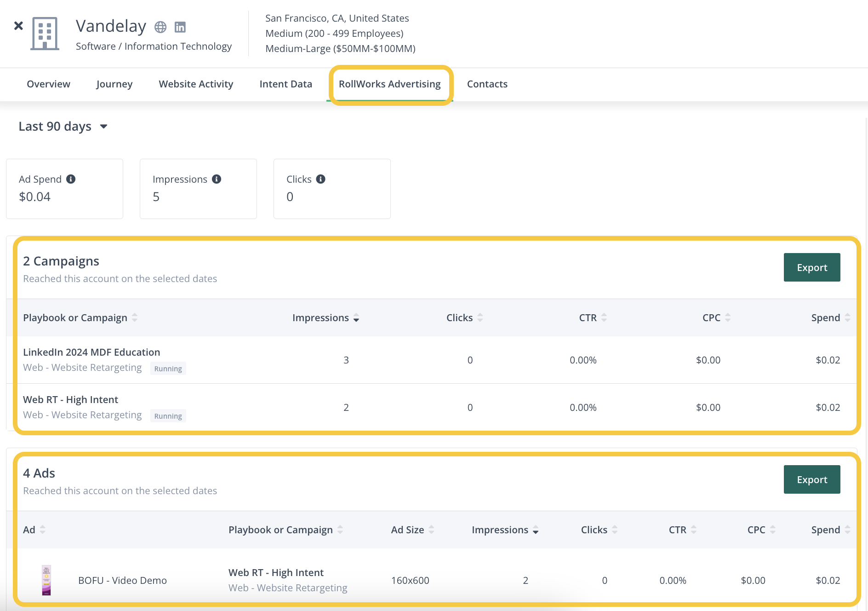Open Vandelay LinkedIn profile icon
The image size is (868, 611).
pos(180,27)
